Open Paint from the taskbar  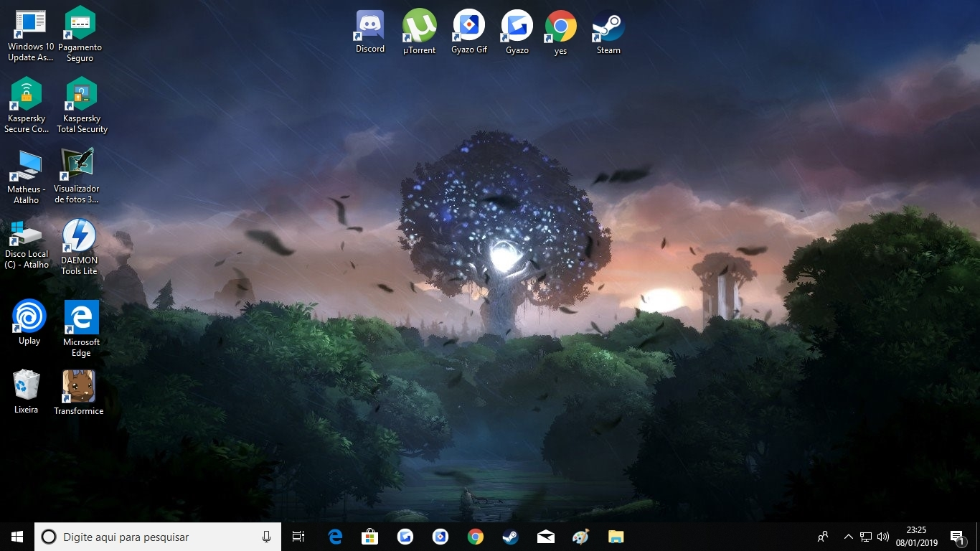pyautogui.click(x=580, y=537)
